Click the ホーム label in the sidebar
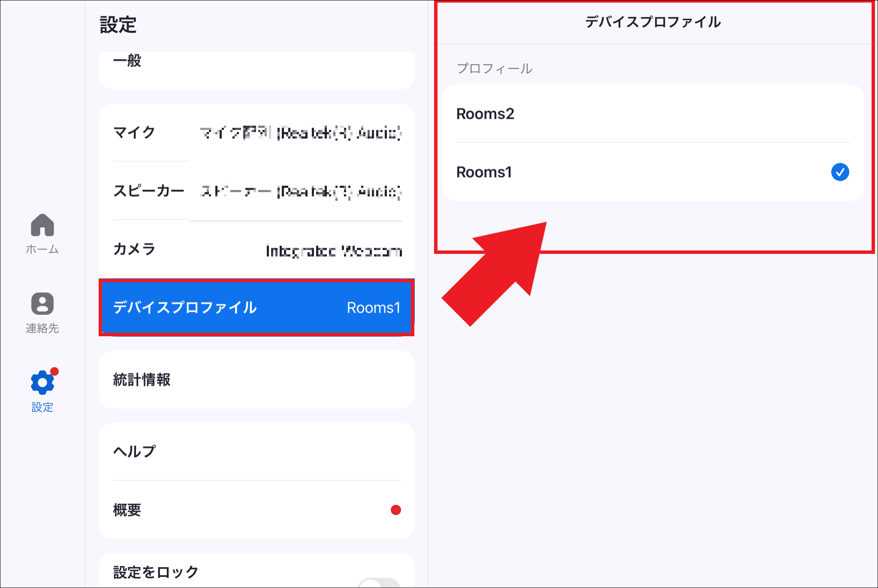This screenshot has height=588, width=878. tap(42, 249)
